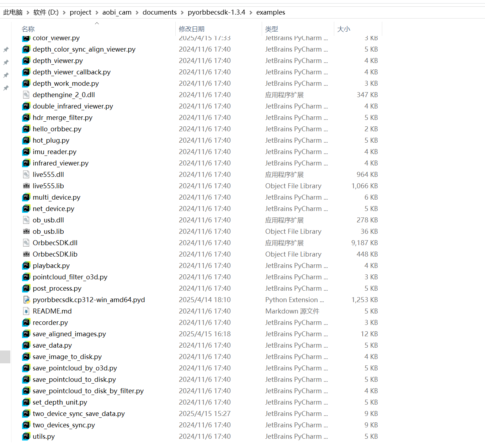Go to project folder in breadcrumb
Image resolution: width=485 pixels, height=448 pixels.
coord(80,12)
